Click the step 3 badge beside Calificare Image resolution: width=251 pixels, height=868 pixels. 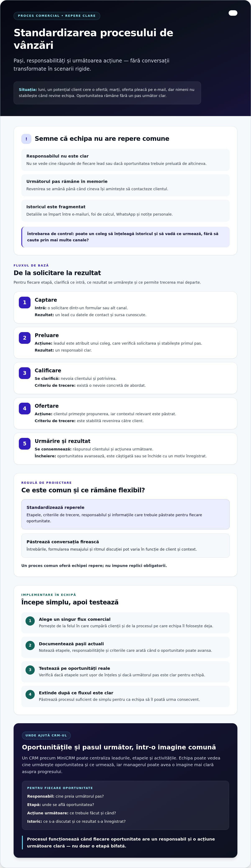point(24,373)
